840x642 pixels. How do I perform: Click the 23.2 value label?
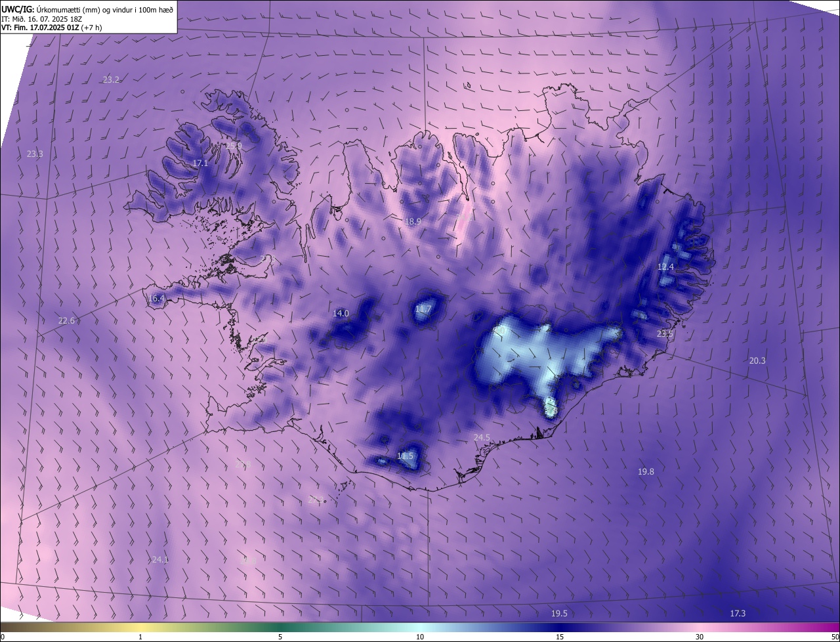(111, 79)
